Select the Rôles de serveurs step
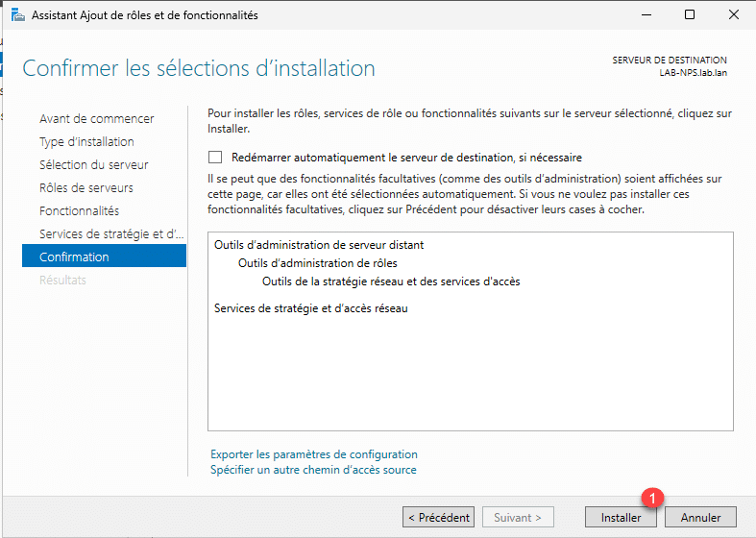 pyautogui.click(x=86, y=188)
